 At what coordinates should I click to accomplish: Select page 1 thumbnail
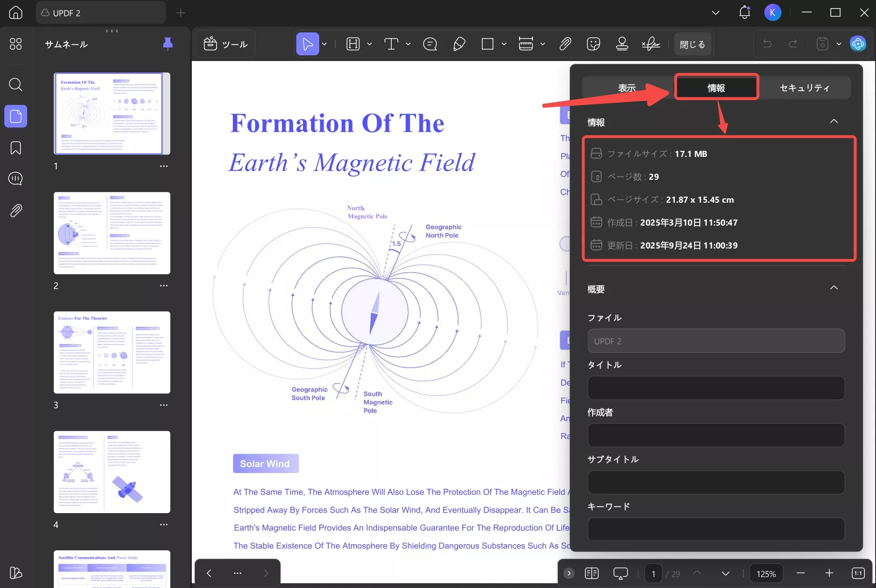coord(112,113)
